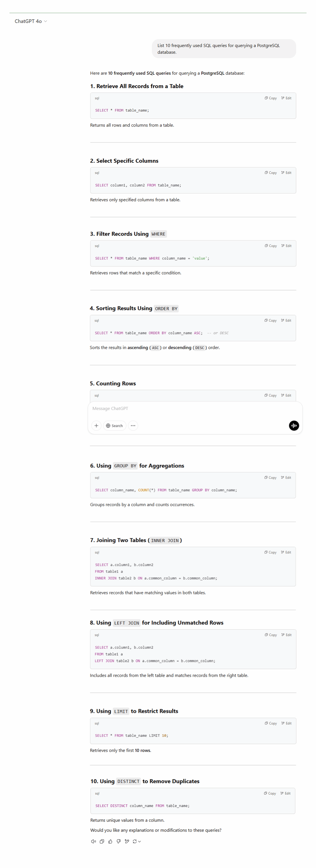Edit the ORDER BY query code block
The width and height of the screenshot is (316, 868).
(286, 320)
